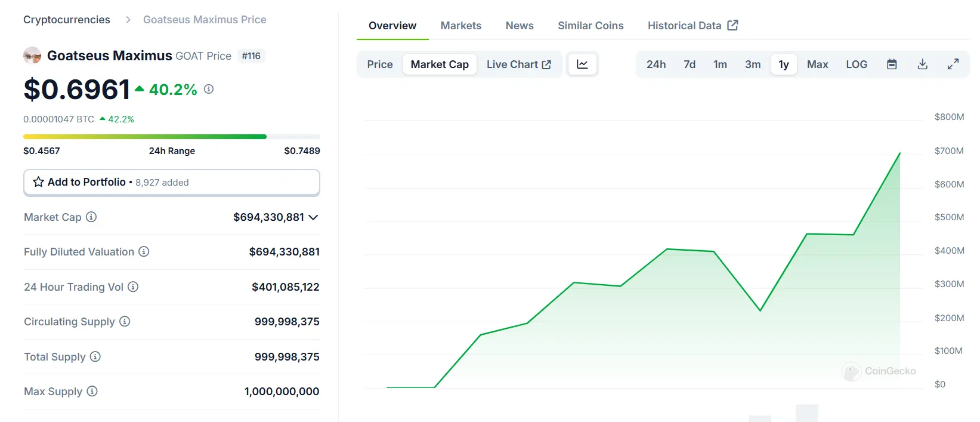Select the Max time range
The width and height of the screenshot is (980, 422).
point(817,64)
